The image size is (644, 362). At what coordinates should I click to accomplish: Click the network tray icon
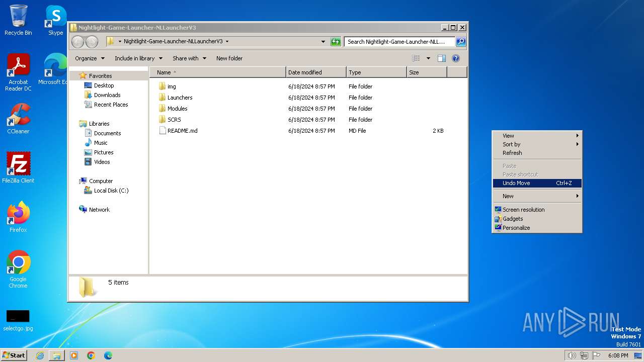(584, 355)
